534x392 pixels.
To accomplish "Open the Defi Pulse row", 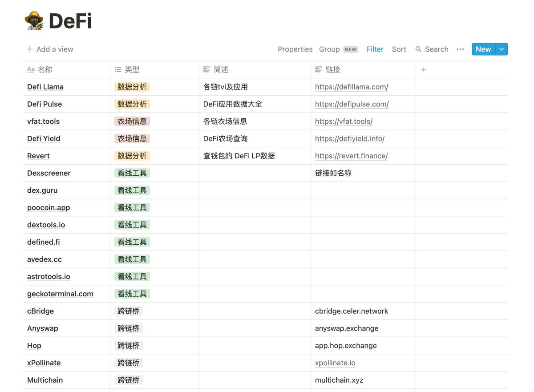I will pyautogui.click(x=44, y=104).
